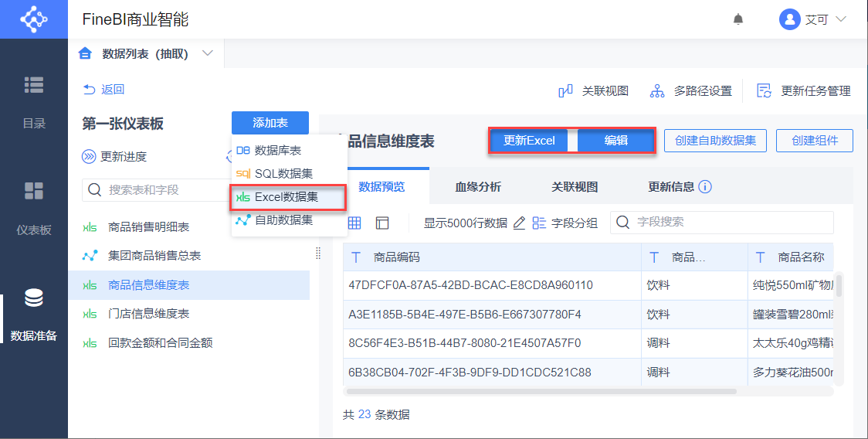Click the vertical scrollbar of the data table
This screenshot has height=439, width=868.
click(839, 286)
